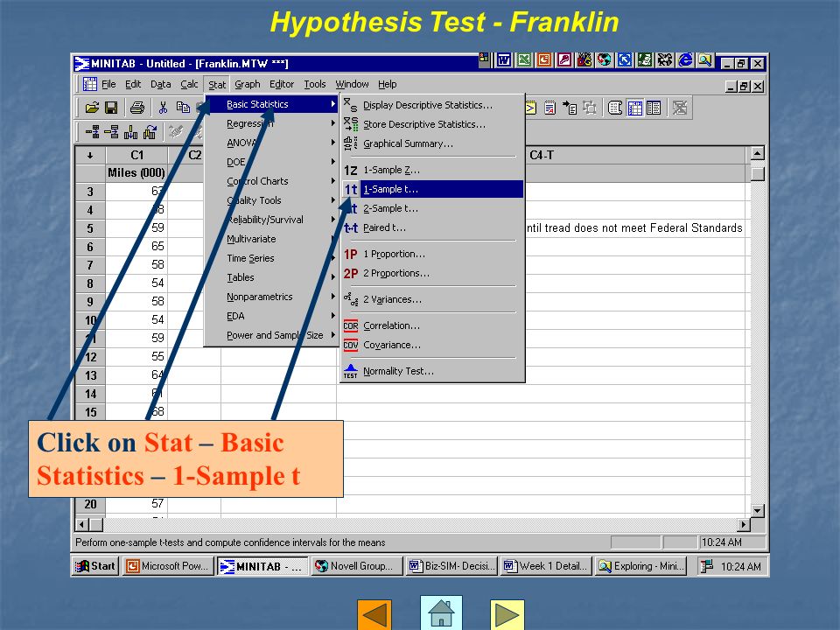Go to next slide yellow arrow
This screenshot has width=840, height=630.
point(507,615)
